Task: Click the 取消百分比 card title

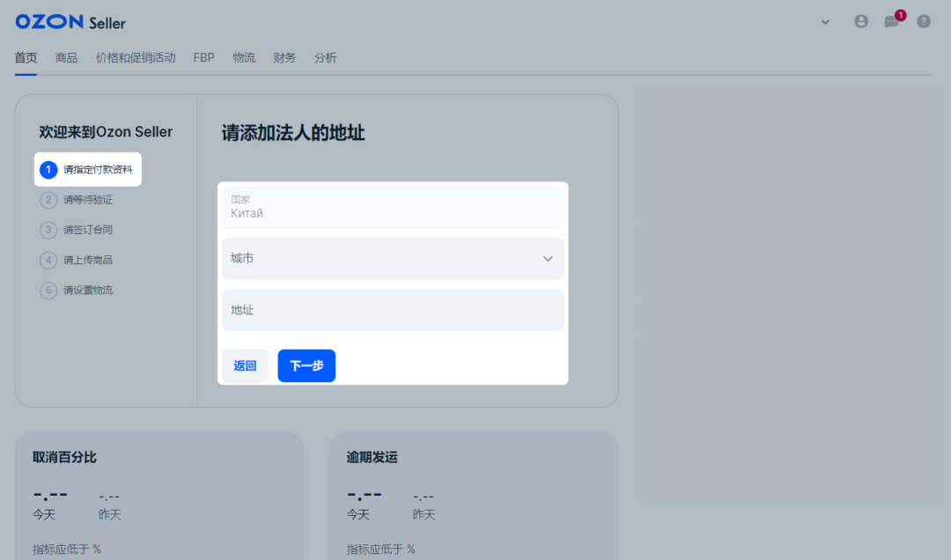Action: pos(64,458)
